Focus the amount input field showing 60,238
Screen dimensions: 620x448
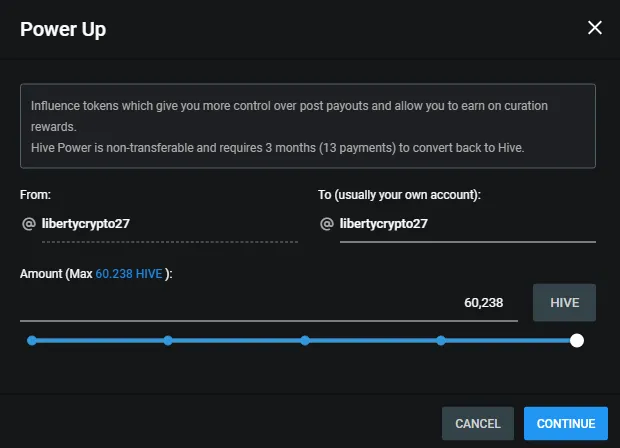[269, 303]
